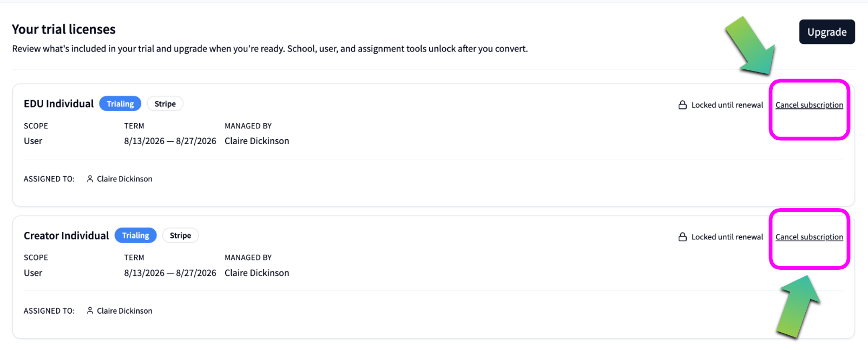
Task: Click Claire Dickinson under Creator Managed By
Action: (x=257, y=273)
